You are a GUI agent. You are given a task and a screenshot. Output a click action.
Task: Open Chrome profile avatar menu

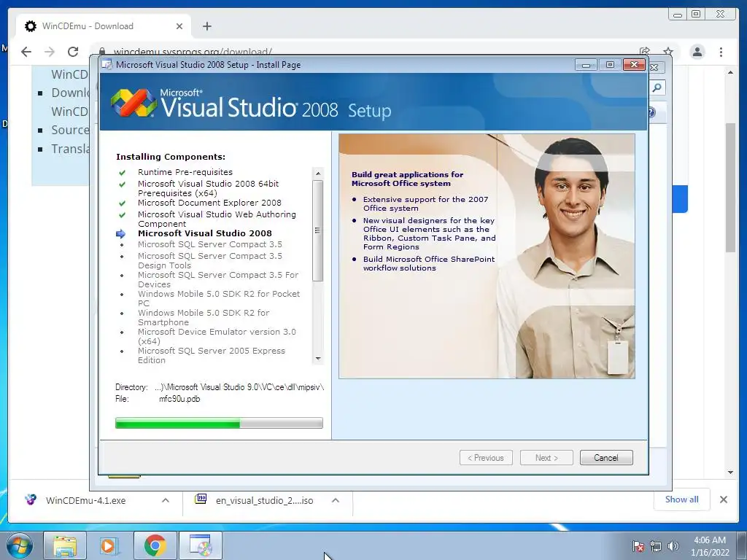(x=697, y=52)
